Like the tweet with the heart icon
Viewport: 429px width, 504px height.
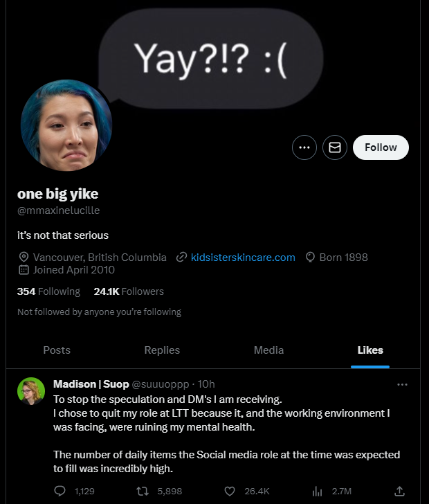pos(230,491)
